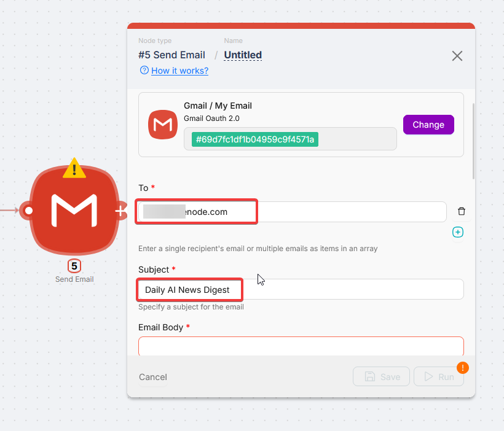The width and height of the screenshot is (504, 431).
Task: Click the orange error badge near Run
Action: [x=463, y=367]
